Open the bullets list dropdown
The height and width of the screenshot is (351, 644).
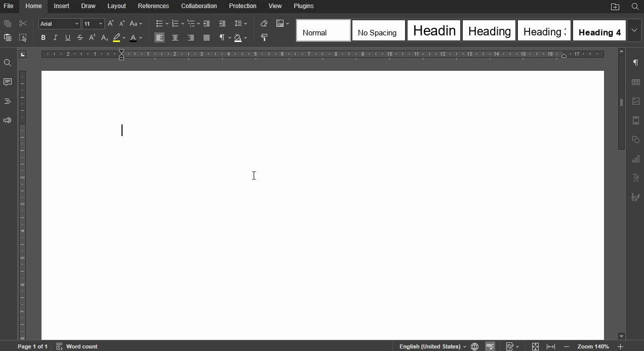(x=162, y=24)
